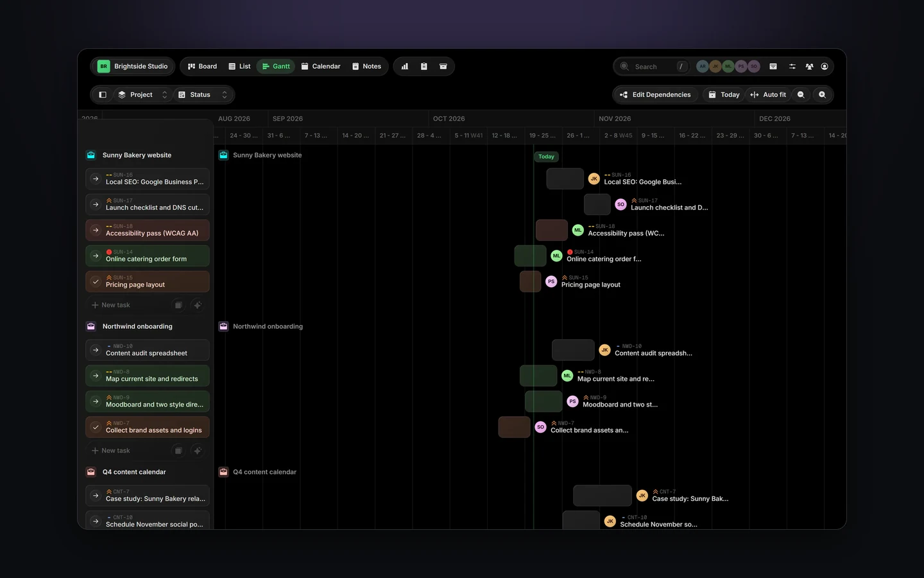Toggle status arrow on Map current site and redirects
This screenshot has height=578, width=924.
click(96, 376)
